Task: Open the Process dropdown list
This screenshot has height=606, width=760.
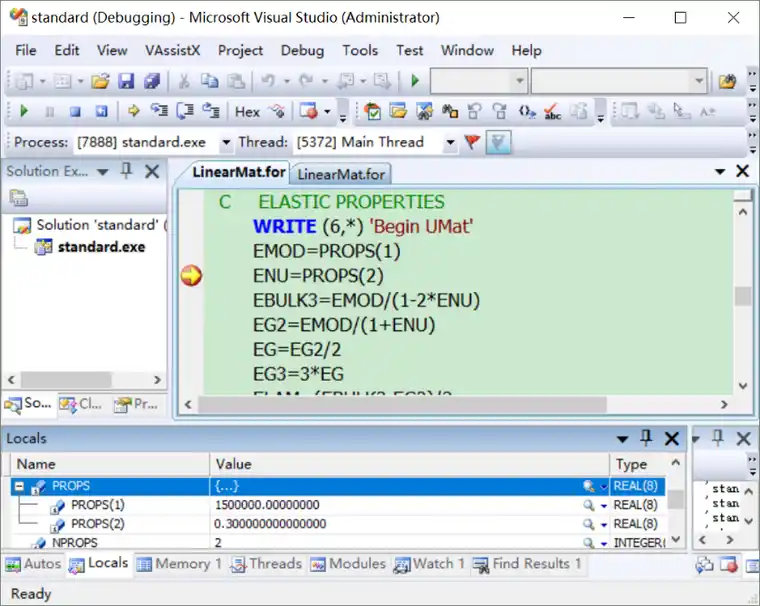Action: pos(226,143)
